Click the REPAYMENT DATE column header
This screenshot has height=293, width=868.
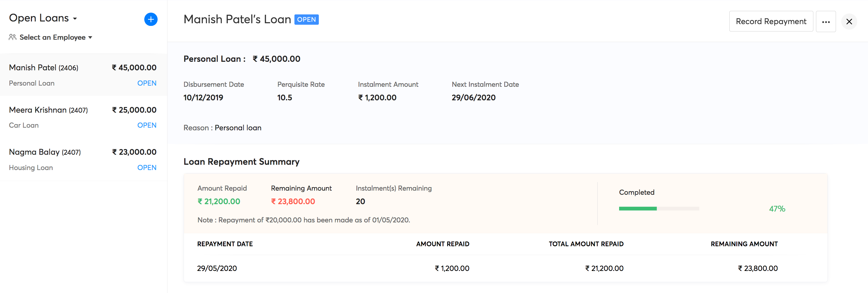(x=225, y=244)
